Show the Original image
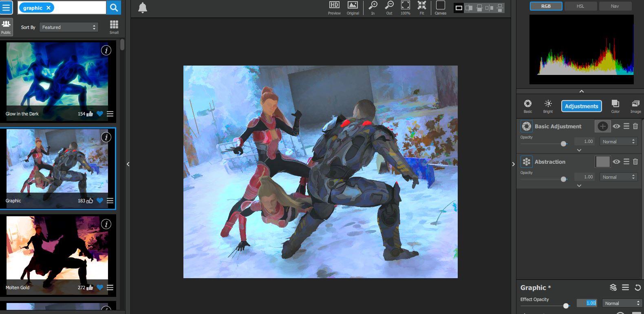Screen dimensions: 644x314 pos(353,8)
